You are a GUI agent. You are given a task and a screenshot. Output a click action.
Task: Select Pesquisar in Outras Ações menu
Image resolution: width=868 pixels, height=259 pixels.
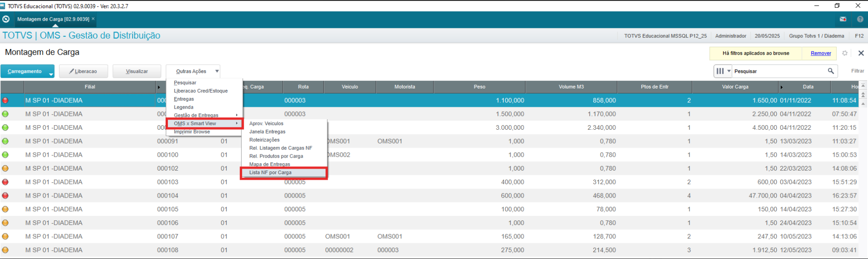(x=185, y=83)
